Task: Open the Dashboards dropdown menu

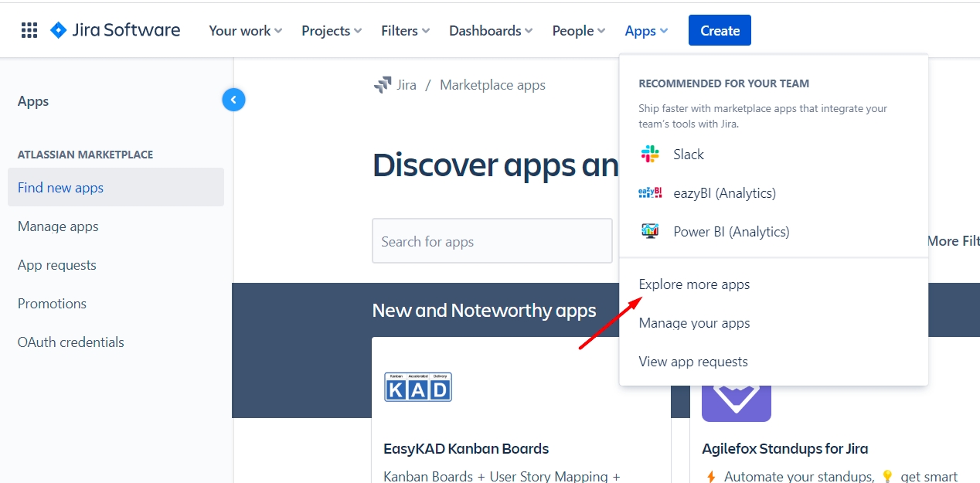Action: click(491, 31)
